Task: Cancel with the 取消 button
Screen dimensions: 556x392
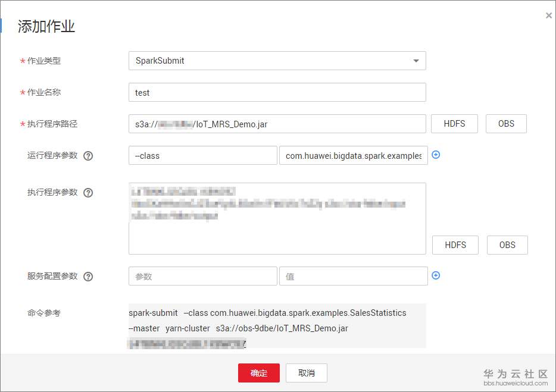Action: 307,373
